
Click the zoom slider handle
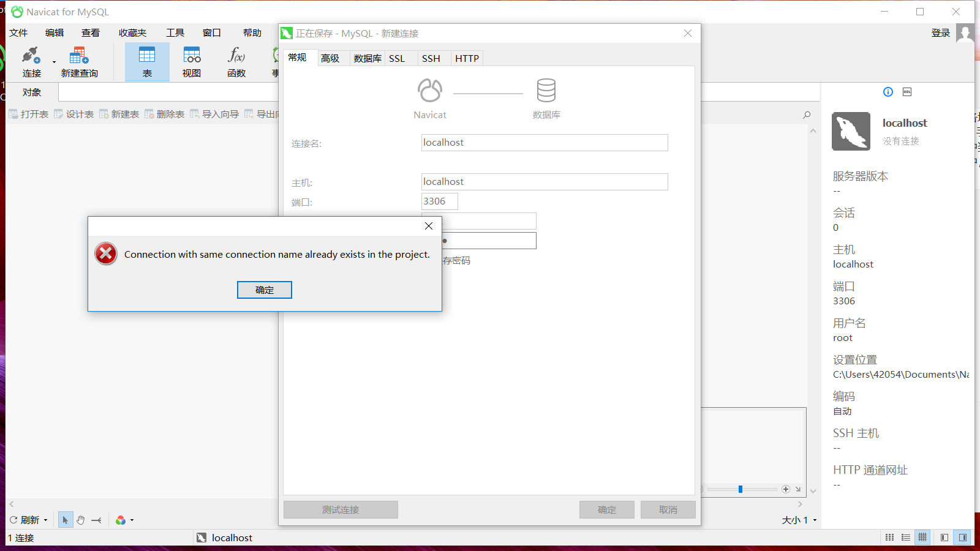pyautogui.click(x=741, y=489)
